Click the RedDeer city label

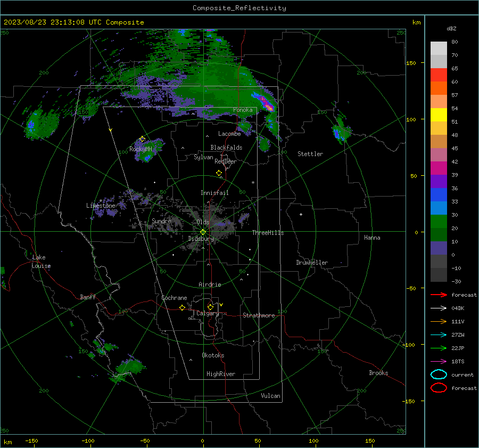tap(226, 161)
